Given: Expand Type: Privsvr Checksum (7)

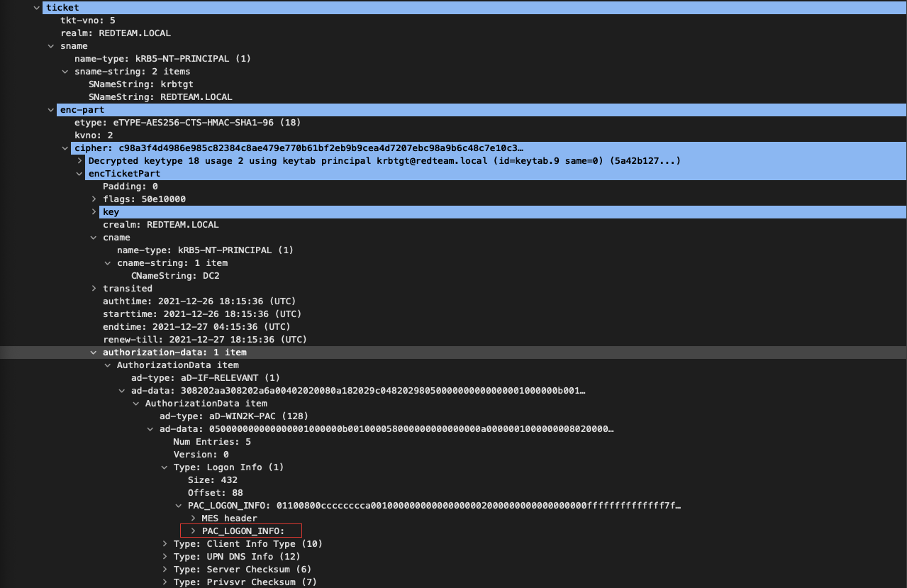Looking at the screenshot, I should pyautogui.click(x=165, y=582).
